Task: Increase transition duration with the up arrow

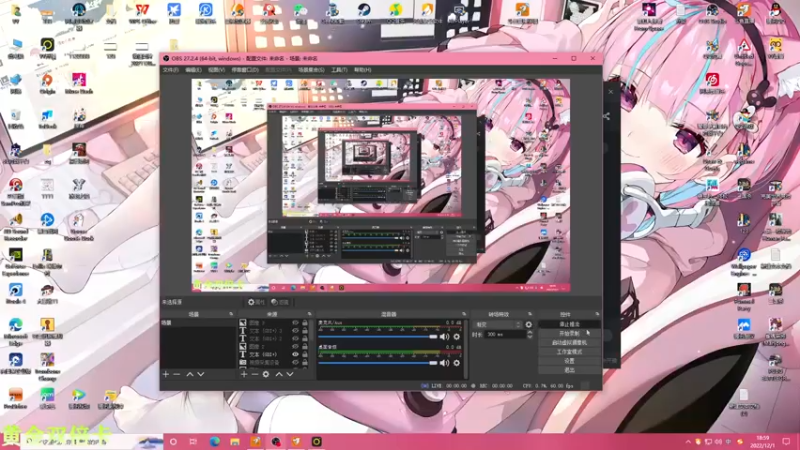Action: pyautogui.click(x=530, y=333)
